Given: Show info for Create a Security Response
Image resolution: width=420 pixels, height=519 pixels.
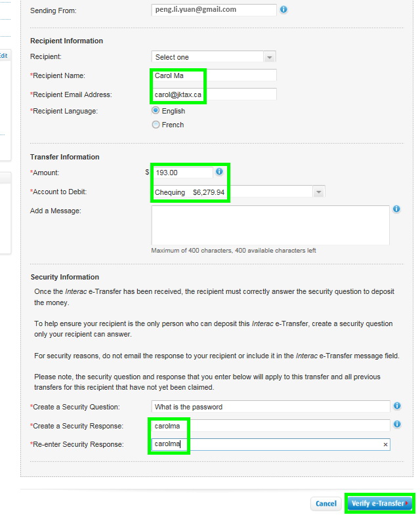Looking at the screenshot, I should (x=396, y=425).
